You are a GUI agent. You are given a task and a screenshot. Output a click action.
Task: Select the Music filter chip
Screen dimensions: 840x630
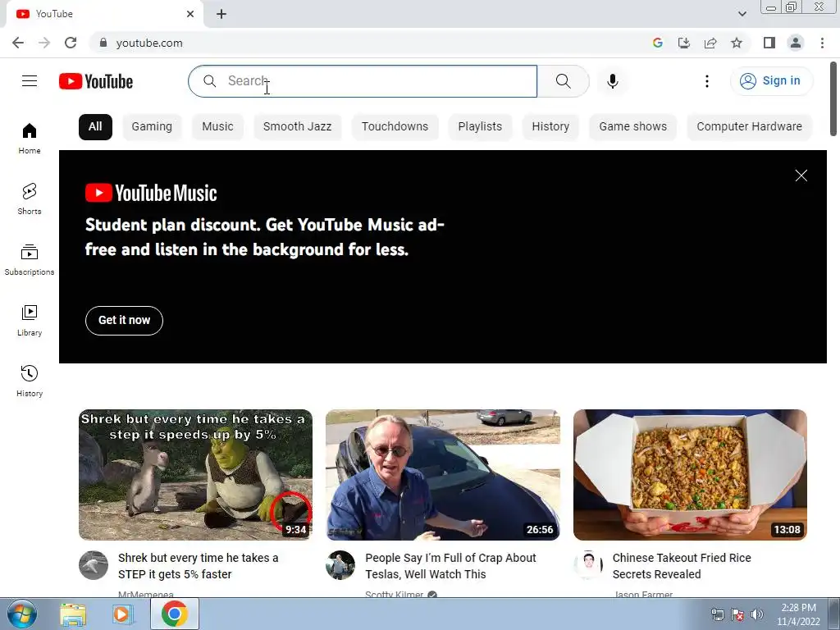click(217, 127)
